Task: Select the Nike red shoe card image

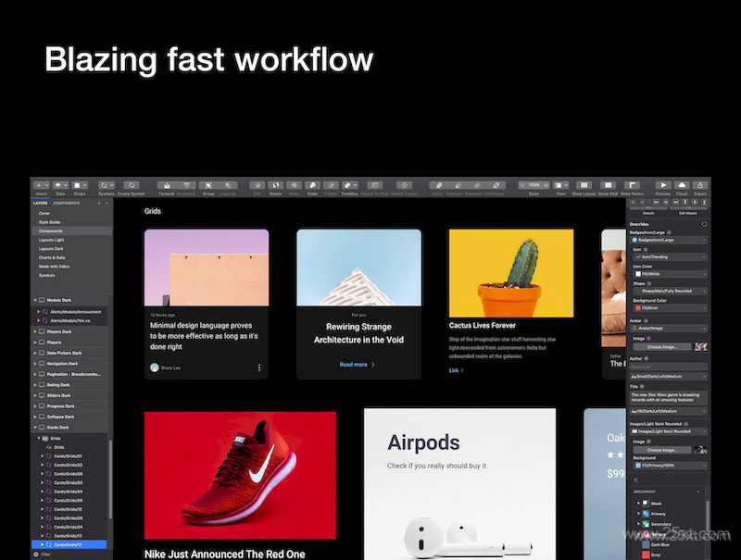Action: point(240,475)
